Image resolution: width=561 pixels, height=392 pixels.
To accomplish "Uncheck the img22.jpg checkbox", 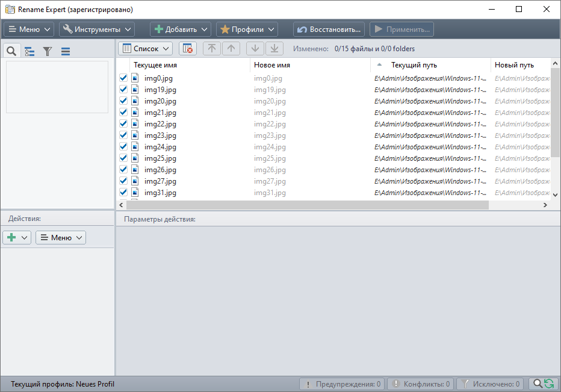I will (123, 123).
